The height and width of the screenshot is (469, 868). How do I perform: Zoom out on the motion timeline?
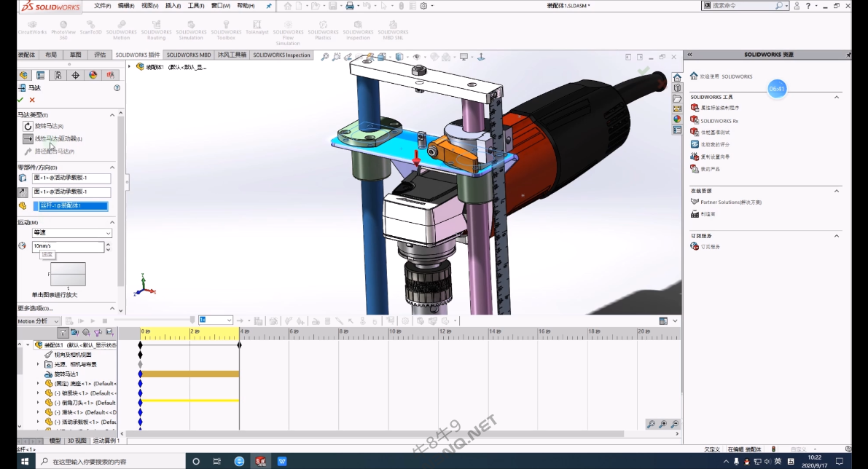(x=674, y=424)
